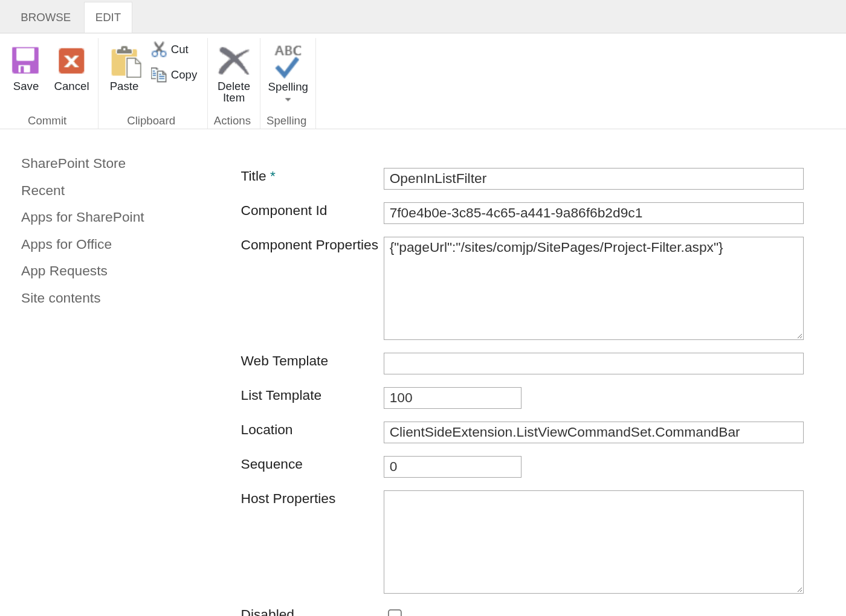Click the empty Web Template field
Viewport: 846px width, 616px height.
(593, 364)
